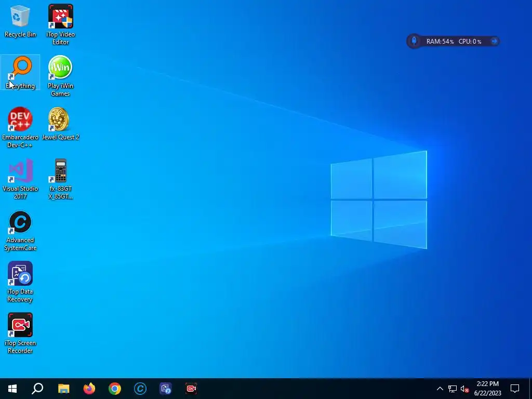The height and width of the screenshot is (399, 532).
Task: Select the Play iWin Games shortcut
Action: tap(60, 76)
